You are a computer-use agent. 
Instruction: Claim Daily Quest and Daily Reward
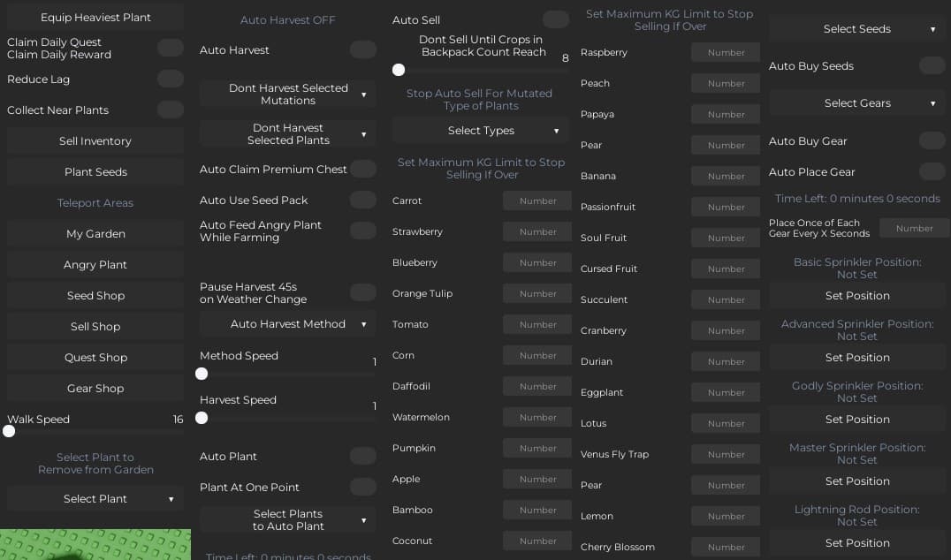[x=170, y=48]
